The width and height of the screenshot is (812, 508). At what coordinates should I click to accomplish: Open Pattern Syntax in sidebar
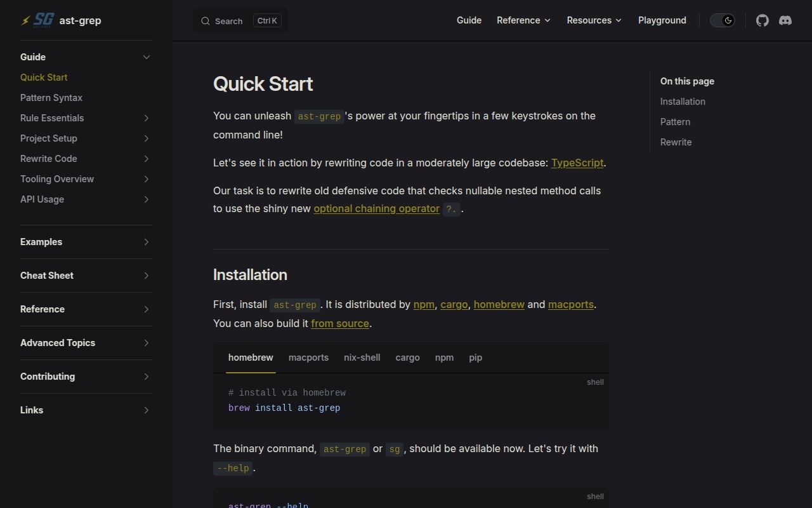tap(51, 98)
